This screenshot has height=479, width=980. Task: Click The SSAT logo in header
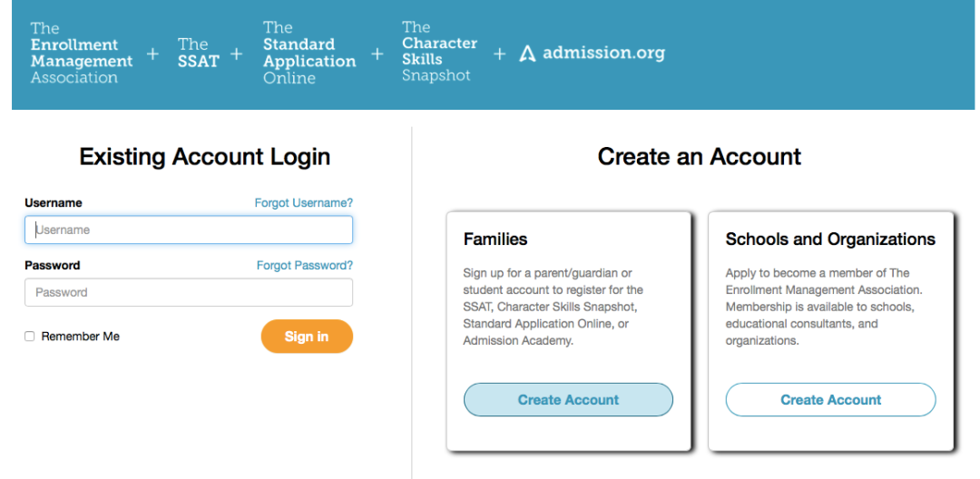[x=199, y=53]
